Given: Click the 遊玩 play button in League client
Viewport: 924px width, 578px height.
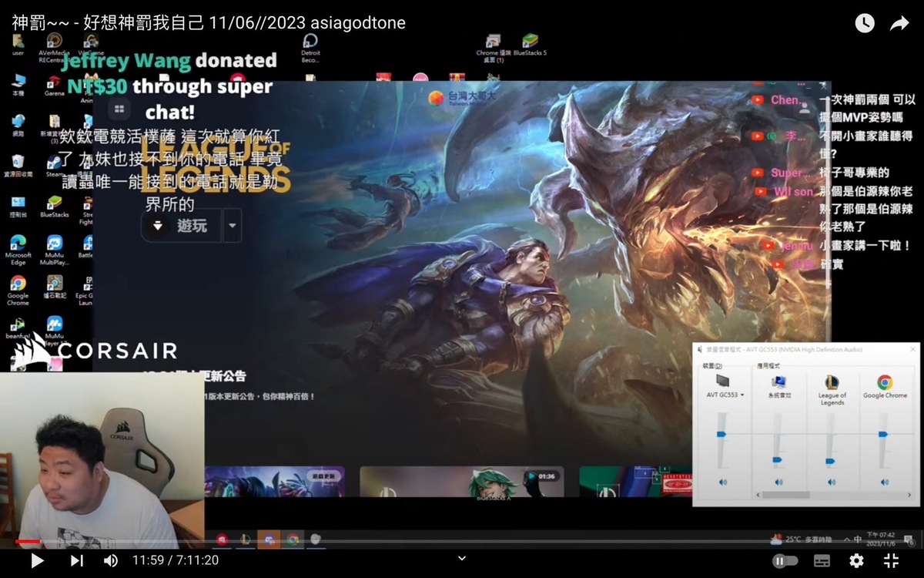Looking at the screenshot, I should pyautogui.click(x=182, y=226).
